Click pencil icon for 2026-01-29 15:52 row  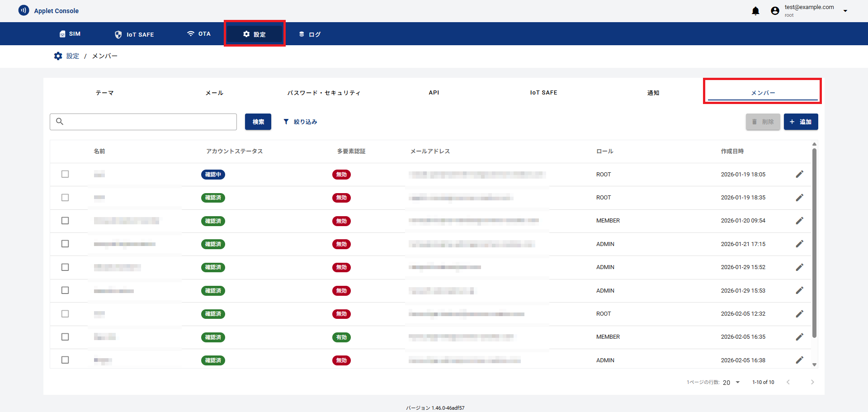tap(799, 267)
